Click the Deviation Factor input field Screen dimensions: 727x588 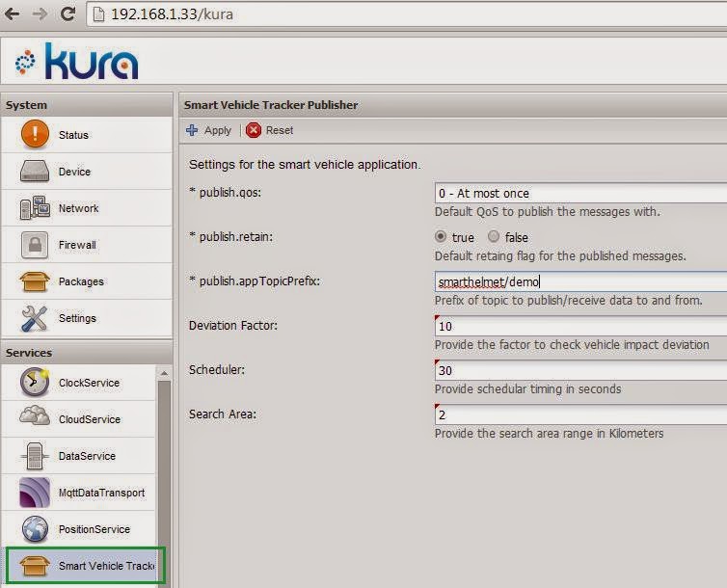[x=580, y=326]
